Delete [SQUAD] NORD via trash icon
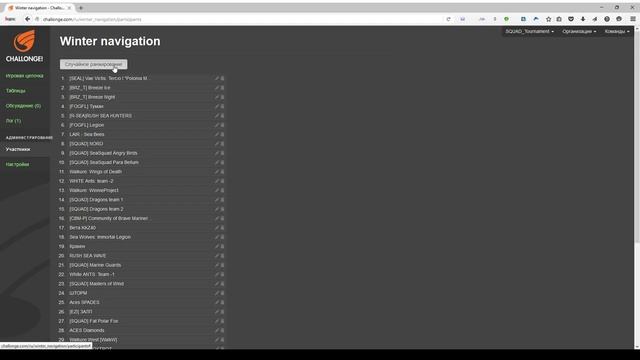640x360 pixels. (222, 144)
